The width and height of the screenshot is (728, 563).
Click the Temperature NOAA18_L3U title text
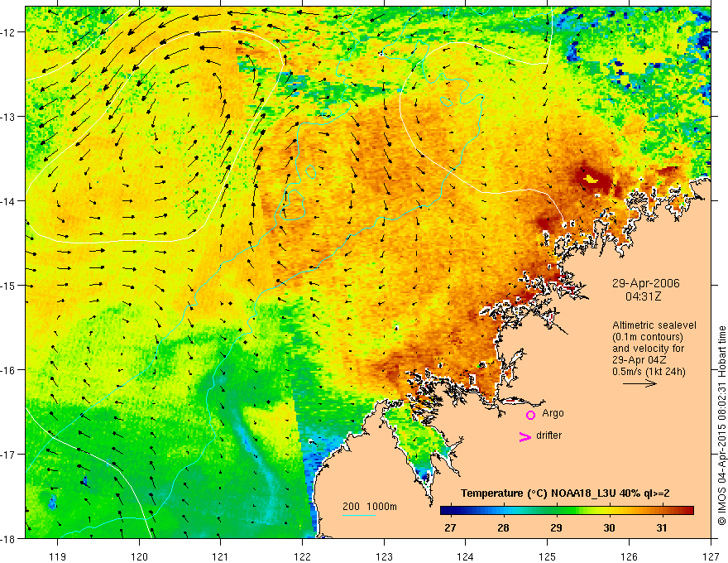click(x=565, y=493)
